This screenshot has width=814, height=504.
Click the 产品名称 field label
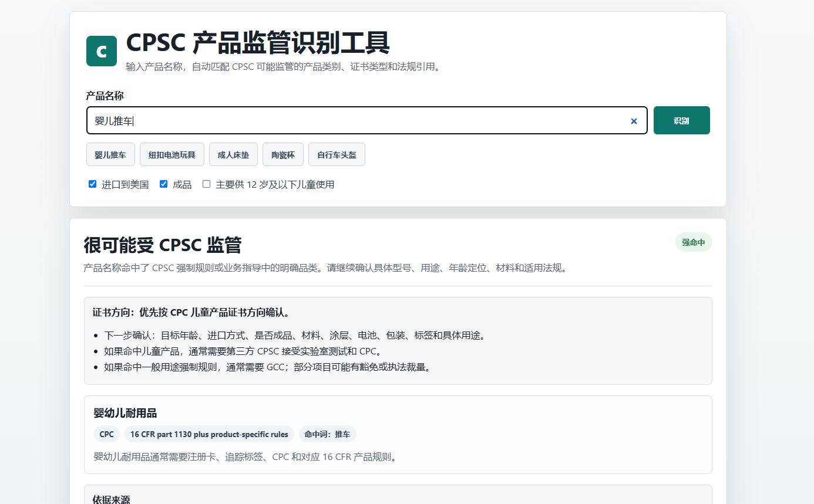point(105,96)
